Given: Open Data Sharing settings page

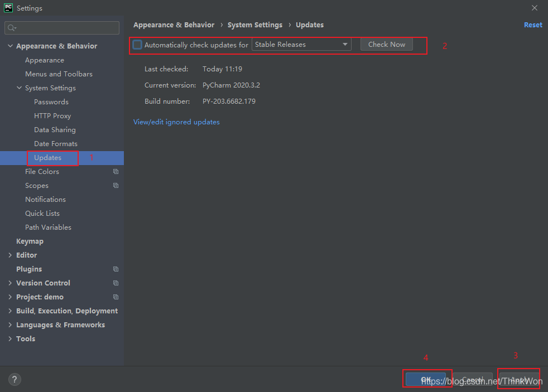Looking at the screenshot, I should 55,130.
